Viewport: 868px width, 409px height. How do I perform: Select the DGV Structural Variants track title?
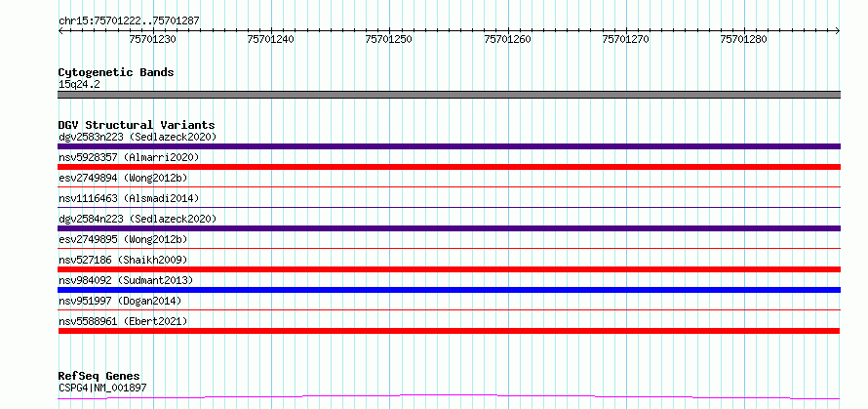click(137, 125)
